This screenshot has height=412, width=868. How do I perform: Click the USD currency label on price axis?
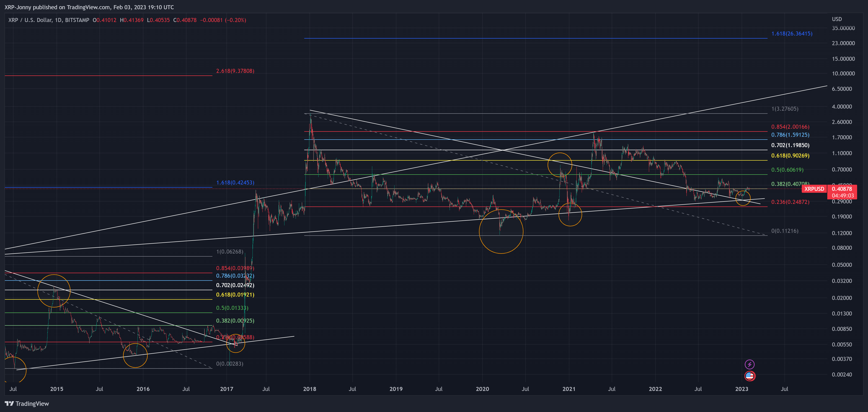[837, 19]
